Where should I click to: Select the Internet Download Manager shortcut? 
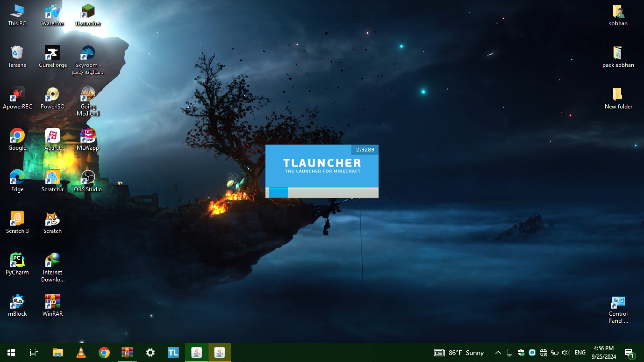pos(53,268)
